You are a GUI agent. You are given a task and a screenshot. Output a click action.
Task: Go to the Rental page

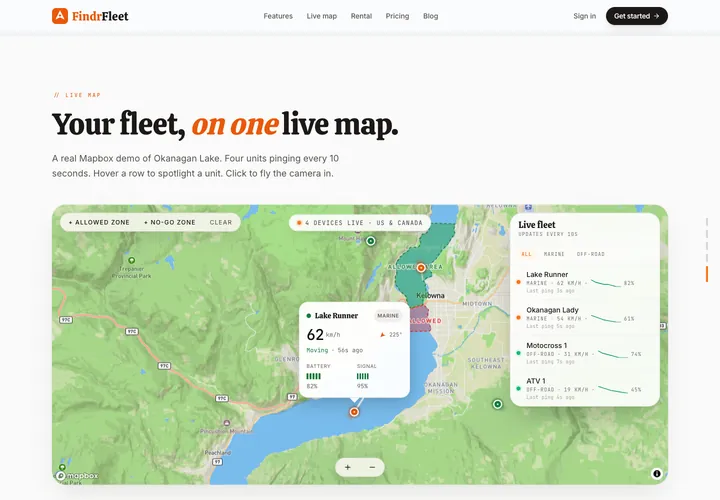(361, 16)
